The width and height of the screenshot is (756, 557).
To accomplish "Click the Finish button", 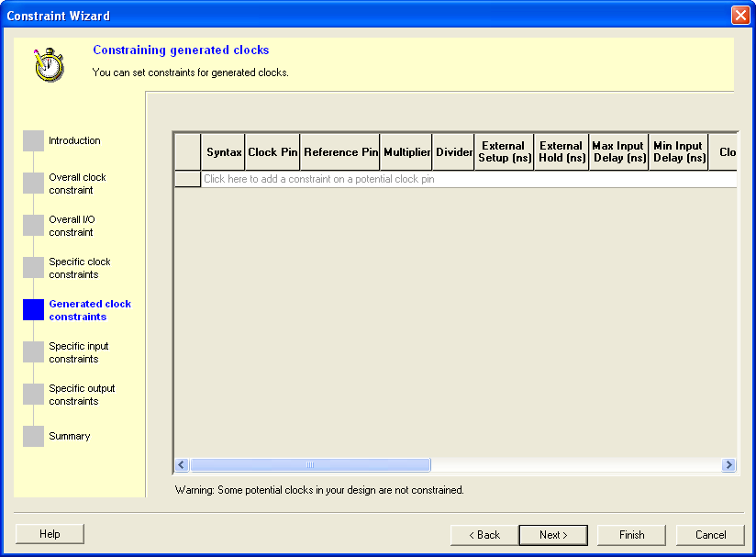I will tap(631, 535).
